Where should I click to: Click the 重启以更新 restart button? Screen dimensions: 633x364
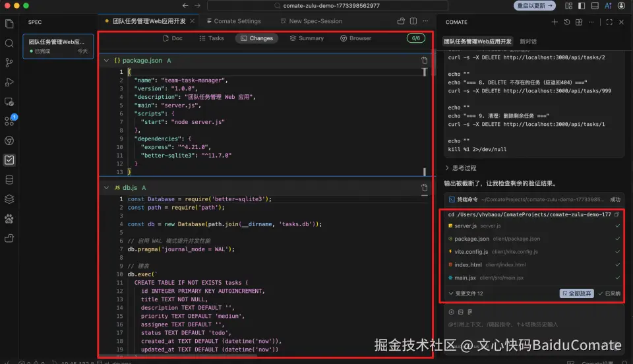click(535, 5)
